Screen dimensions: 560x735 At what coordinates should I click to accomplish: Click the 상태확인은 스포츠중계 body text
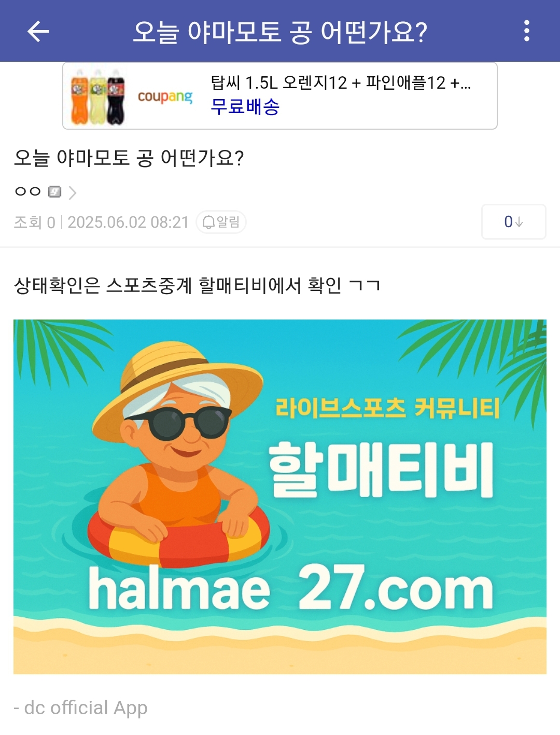[x=197, y=285]
